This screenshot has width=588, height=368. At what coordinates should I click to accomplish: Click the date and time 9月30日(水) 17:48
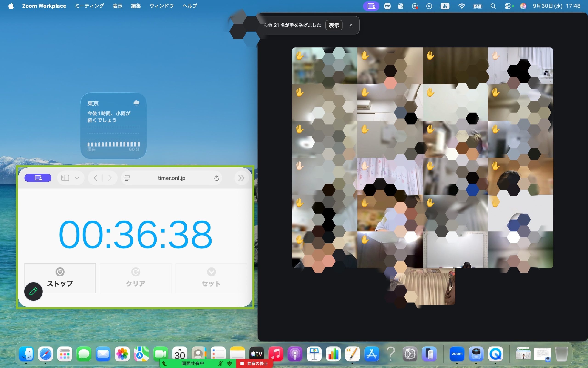click(x=556, y=6)
